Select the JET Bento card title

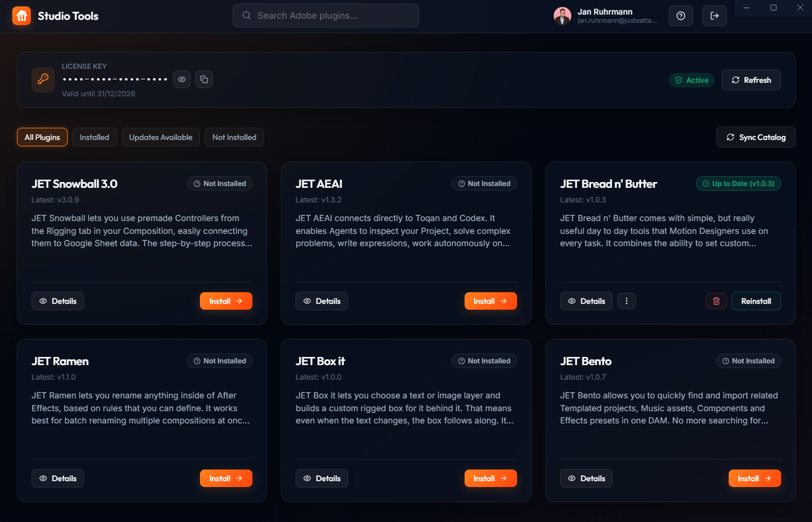[x=586, y=361]
